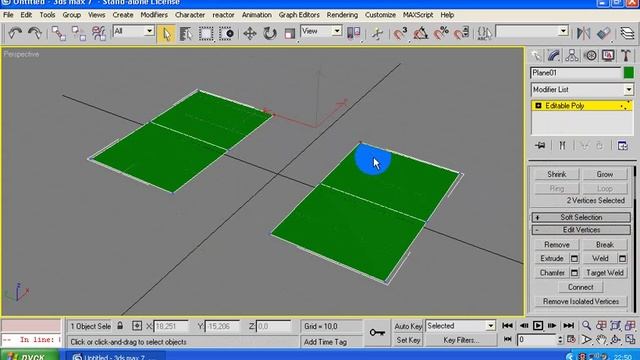Image resolution: width=640 pixels, height=360 pixels.
Task: Click the Use Pivot Point Center icon
Action: click(x=353, y=33)
